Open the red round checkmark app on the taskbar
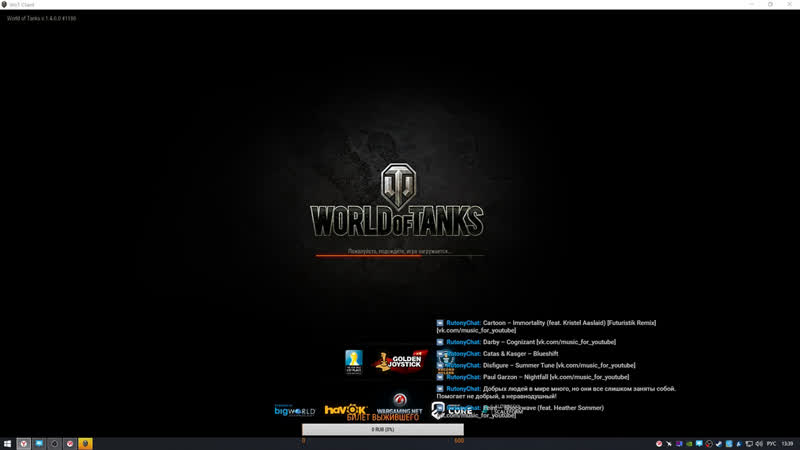Image resolution: width=800 pixels, height=450 pixels. [70, 444]
